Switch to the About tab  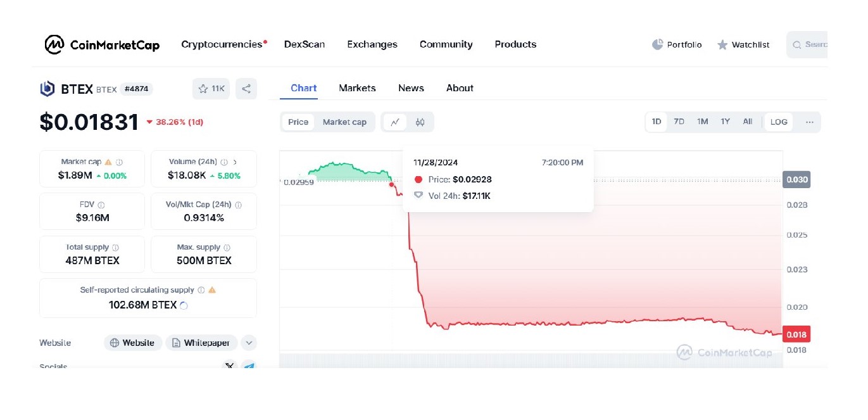[x=460, y=88]
